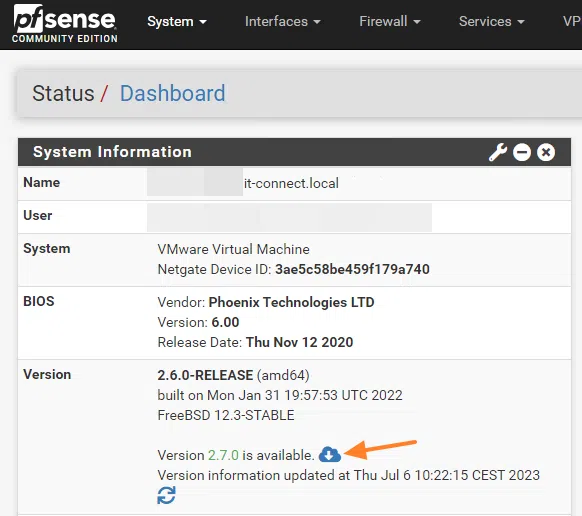Viewport: 582px width, 516px height.
Task: Open the Services menu
Action: tap(491, 22)
